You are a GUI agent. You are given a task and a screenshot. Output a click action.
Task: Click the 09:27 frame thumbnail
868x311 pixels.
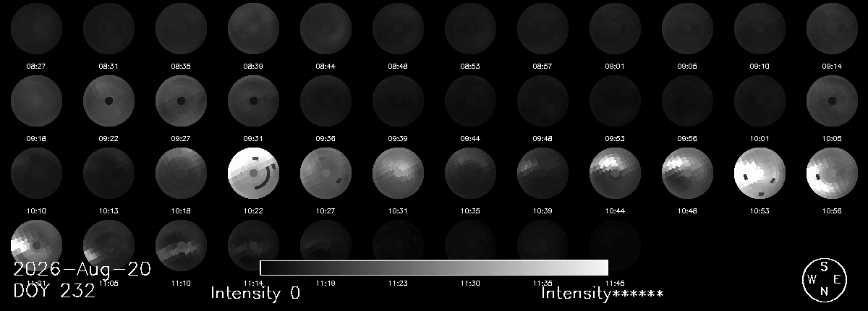181,101
